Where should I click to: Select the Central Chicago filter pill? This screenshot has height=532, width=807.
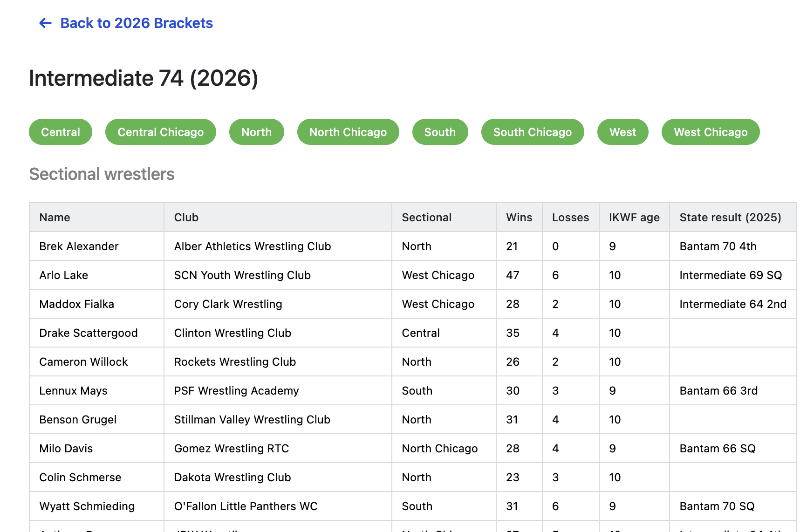(160, 132)
